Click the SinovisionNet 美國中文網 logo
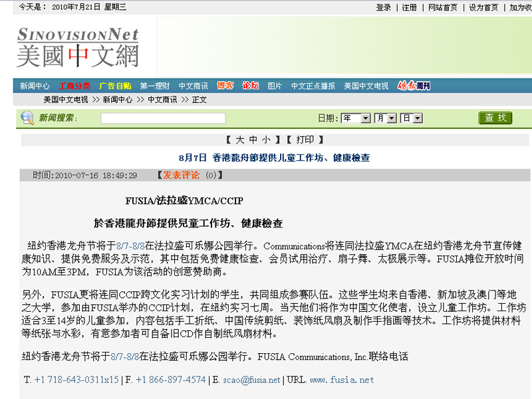Image resolution: width=532 pixels, height=399 pixels. click(x=78, y=47)
